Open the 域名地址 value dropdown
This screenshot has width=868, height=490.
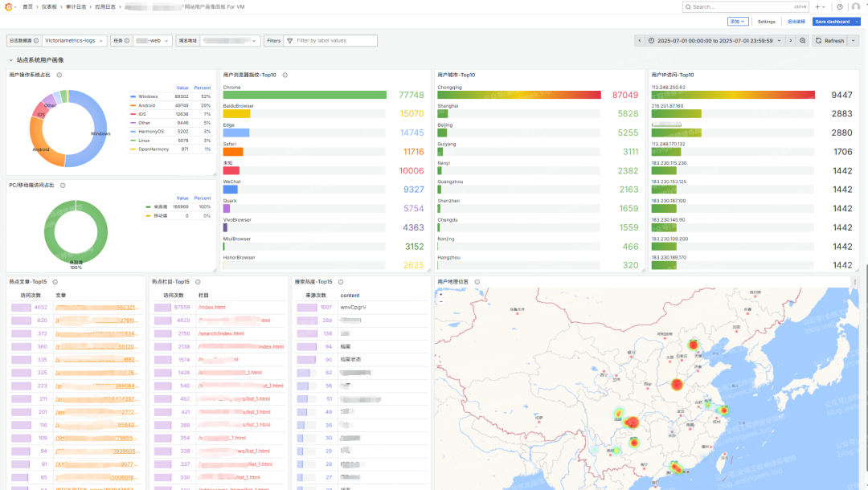[x=230, y=40]
